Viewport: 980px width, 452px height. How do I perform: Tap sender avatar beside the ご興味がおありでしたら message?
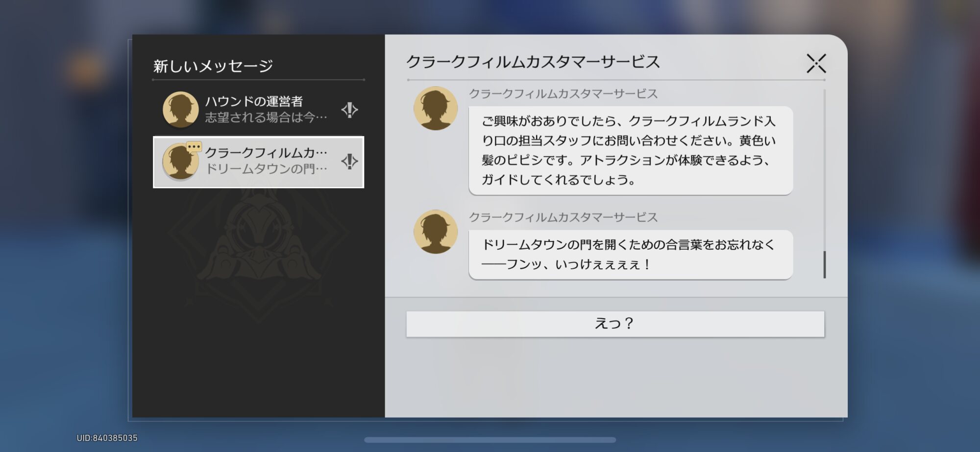(435, 108)
